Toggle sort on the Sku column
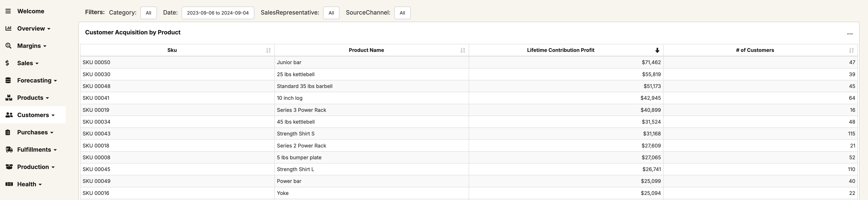 [268, 50]
